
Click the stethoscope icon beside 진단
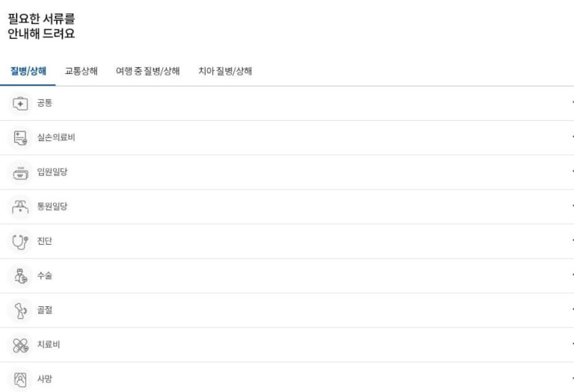20,241
